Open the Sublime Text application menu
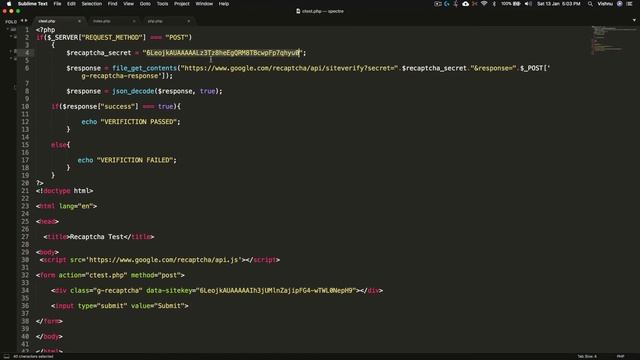 (33, 4)
